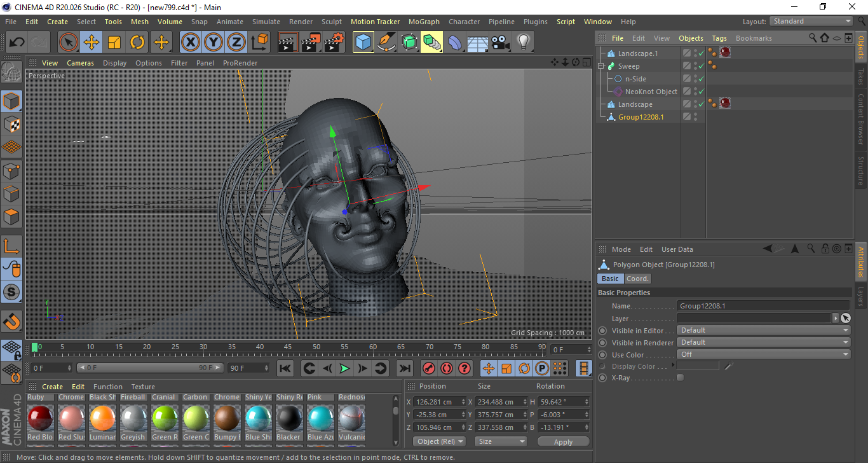
Task: Open viewport Cameras menu
Action: pos(80,63)
